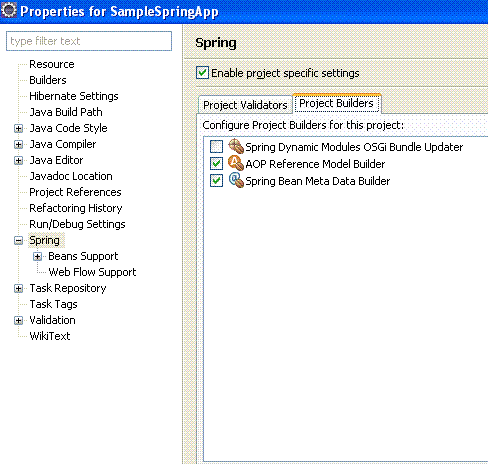Viewport: 488px width, 464px height.
Task: Click the Properties window gear icon in the title bar
Action: [9, 10]
